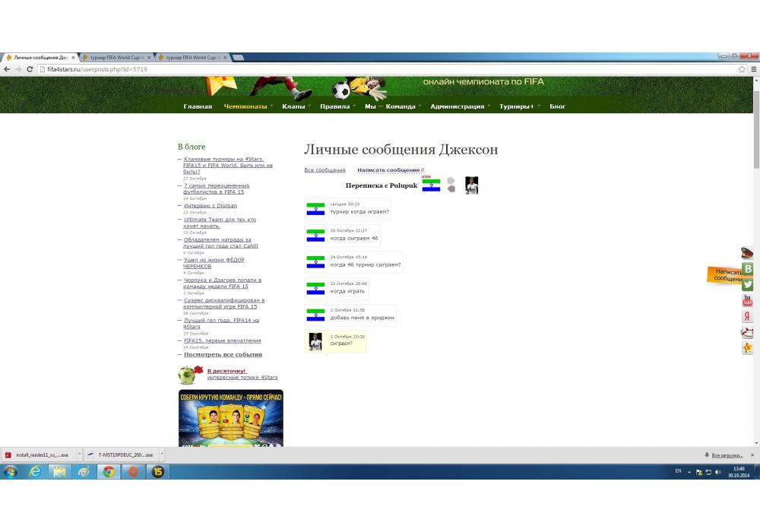
Task: Open 'В десяточку!' link
Action: tap(226, 371)
